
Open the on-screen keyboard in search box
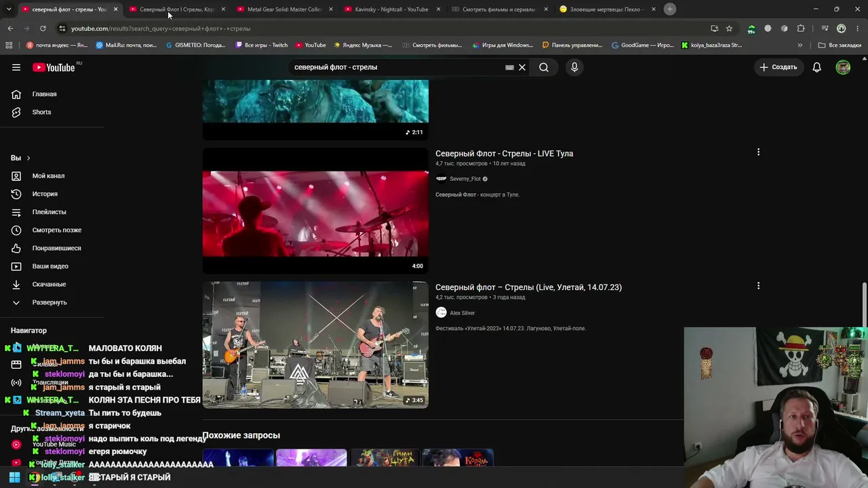[x=509, y=67]
